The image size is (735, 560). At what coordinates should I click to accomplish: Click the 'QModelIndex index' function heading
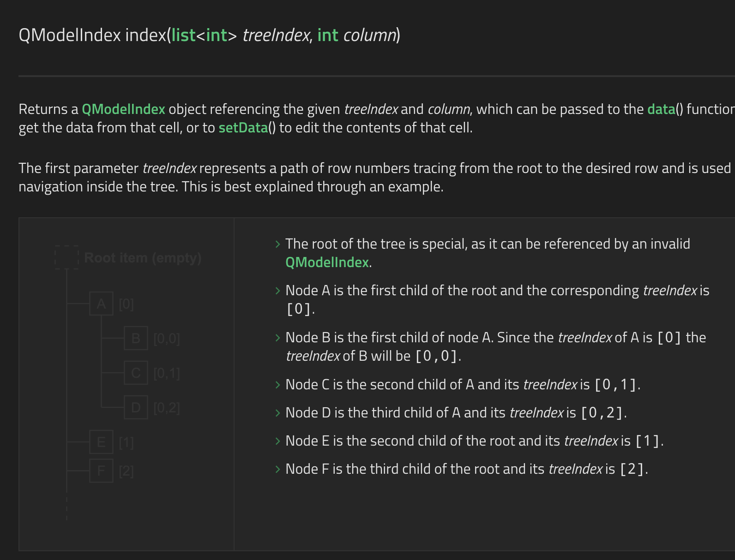(x=92, y=36)
